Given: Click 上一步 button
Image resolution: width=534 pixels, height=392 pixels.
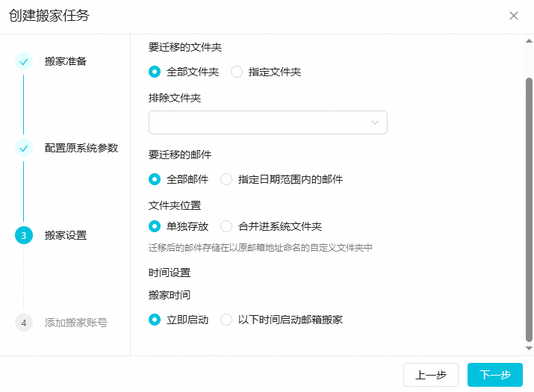Looking at the screenshot, I should pyautogui.click(x=431, y=375).
